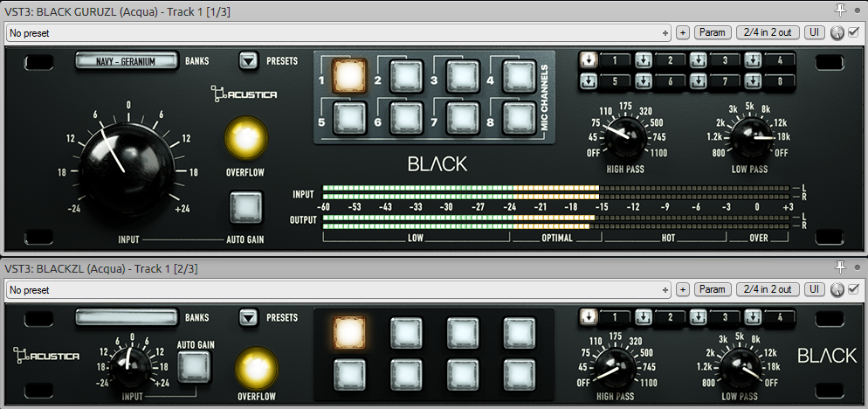Image resolution: width=868 pixels, height=409 pixels.
Task: Select slot 8 button in BLACK GURUZL
Action: point(780,81)
